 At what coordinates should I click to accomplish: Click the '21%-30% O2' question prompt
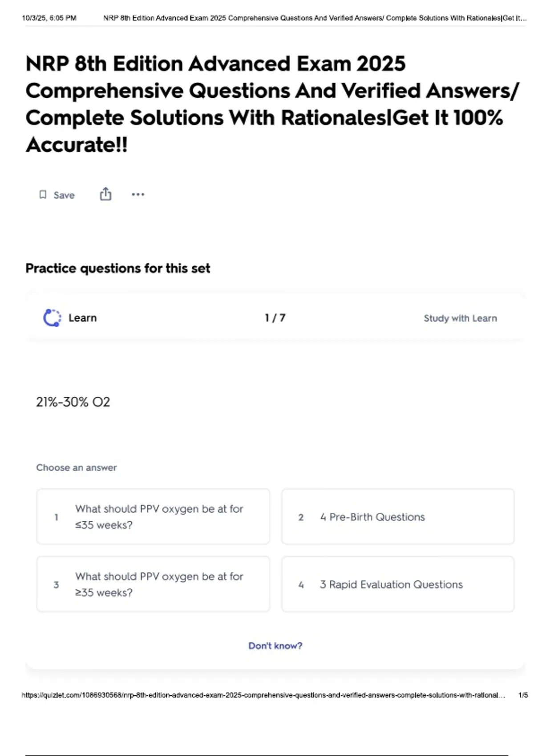[73, 402]
